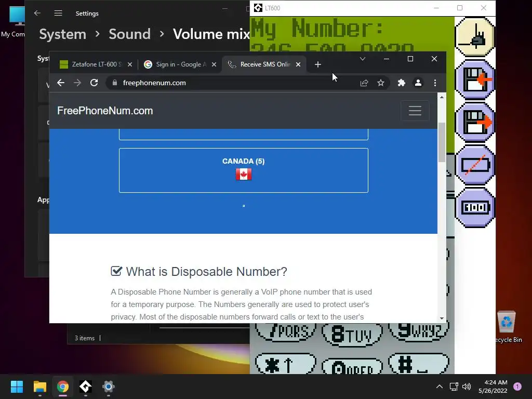Click the volume speaker icon in tray
The width and height of the screenshot is (532, 399).
(467, 387)
